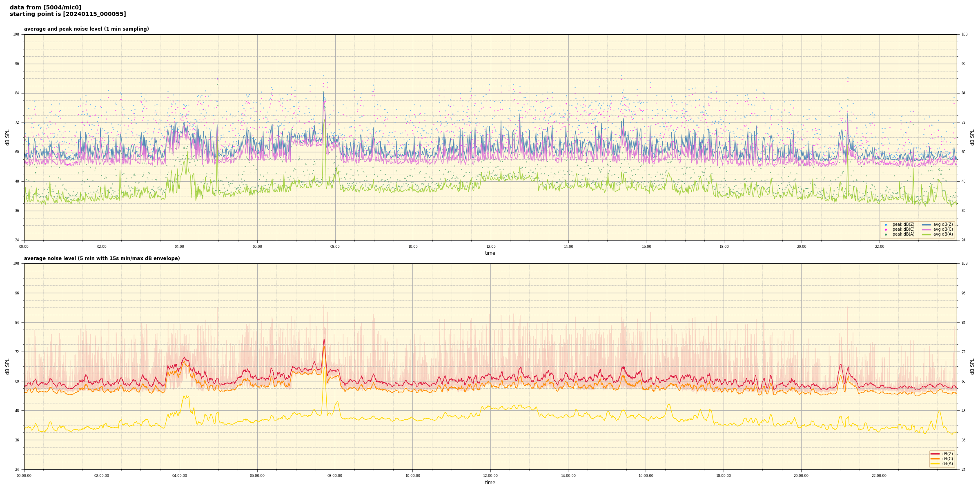Image resolution: width=980 pixels, height=490 pixels.
Task: Click the top chart's 'time' axis label
Action: (490, 253)
